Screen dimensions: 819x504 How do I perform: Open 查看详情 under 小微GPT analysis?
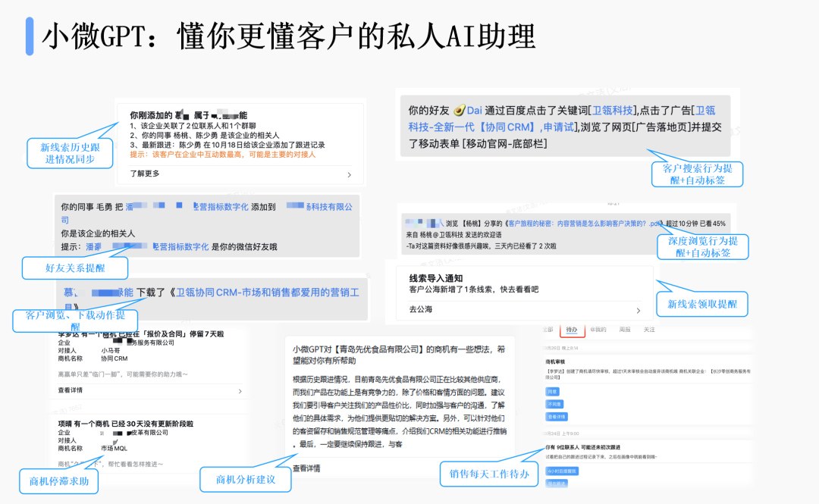pyautogui.click(x=306, y=468)
